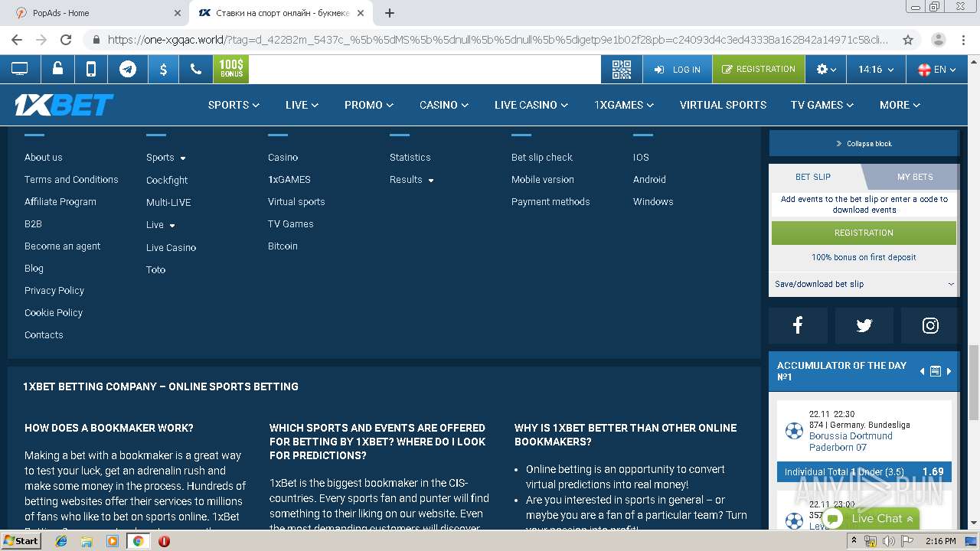Open the Affiliate Program link
The height and width of the screenshot is (551, 980).
(x=60, y=201)
